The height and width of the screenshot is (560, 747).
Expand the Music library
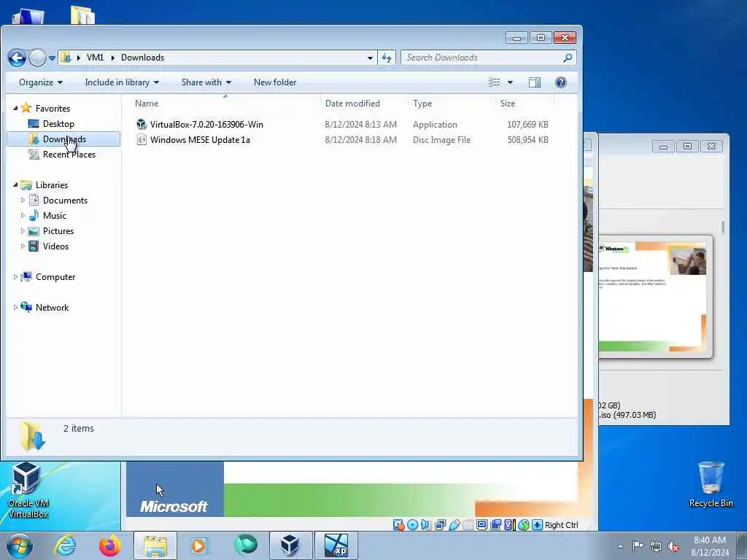click(x=23, y=215)
